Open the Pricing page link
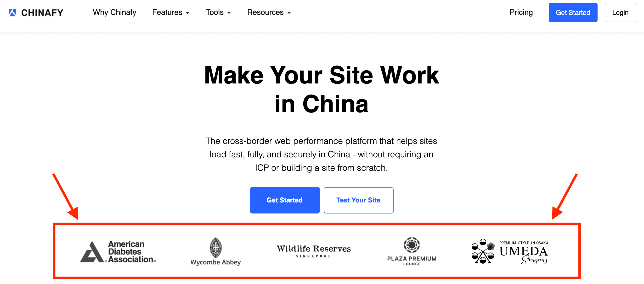This screenshot has width=644, height=284. pyautogui.click(x=521, y=12)
